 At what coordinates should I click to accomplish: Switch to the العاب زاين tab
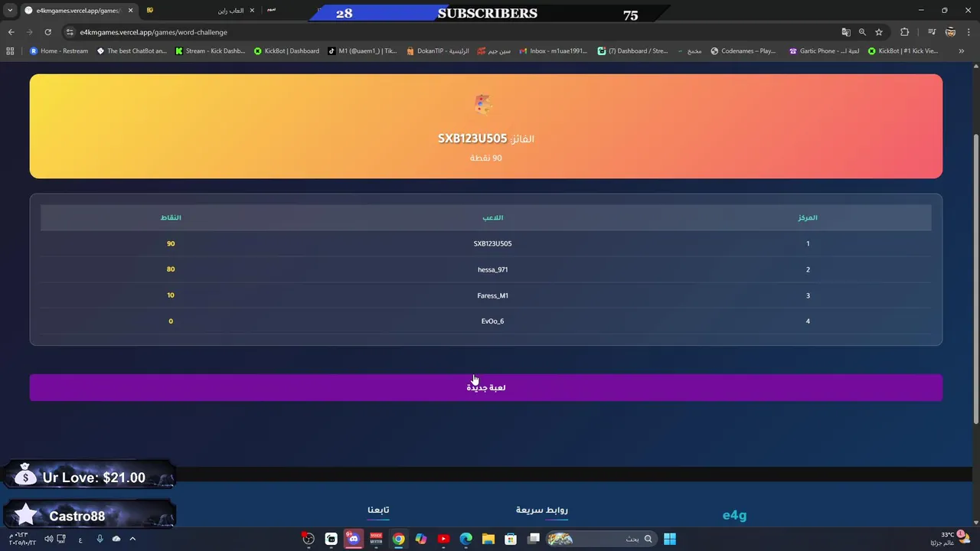[x=201, y=11]
